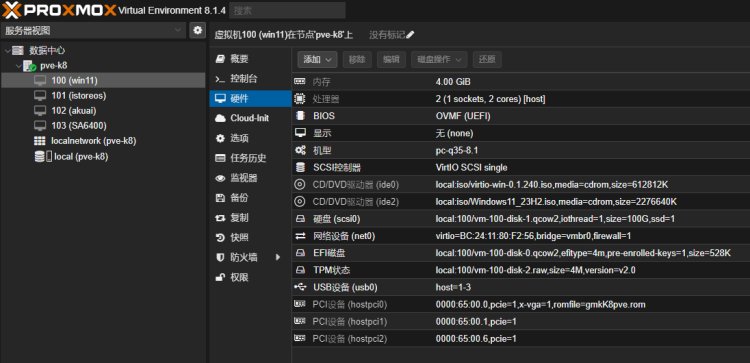Click the TPM state drive icon
The width and height of the screenshot is (750, 363).
(300, 270)
